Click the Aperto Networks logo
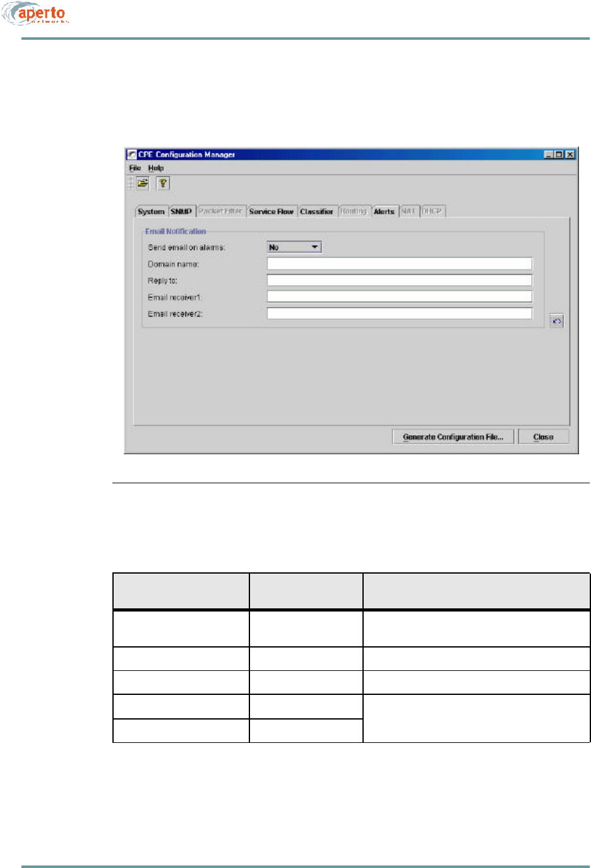The width and height of the screenshot is (591, 868). (x=35, y=14)
